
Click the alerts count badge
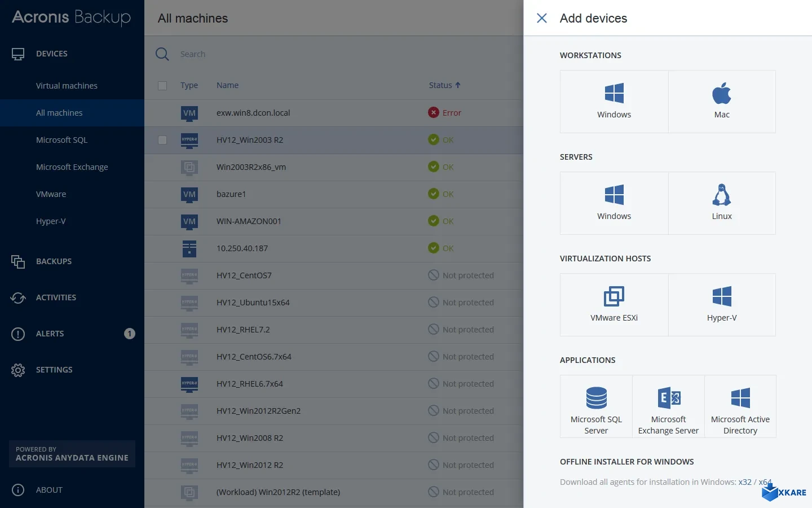coord(130,334)
